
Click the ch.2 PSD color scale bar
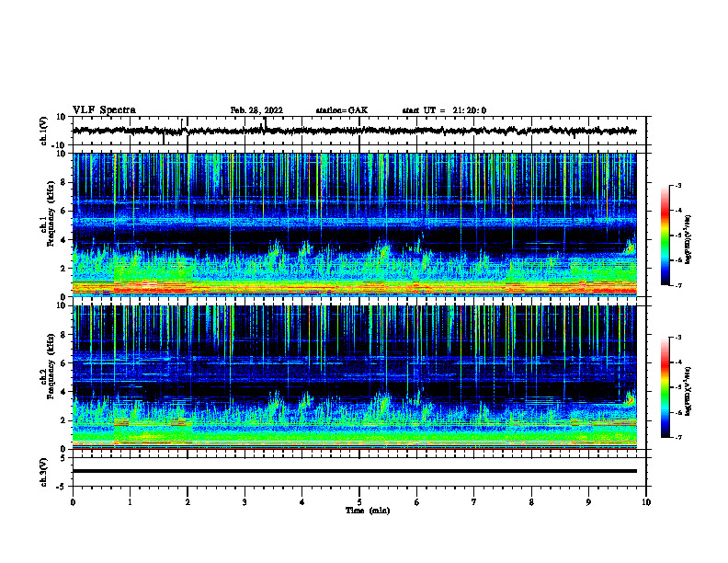pyautogui.click(x=665, y=387)
